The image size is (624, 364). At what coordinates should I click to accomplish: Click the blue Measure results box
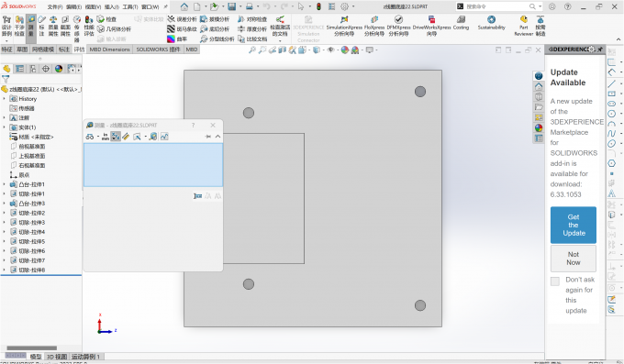pos(153,165)
